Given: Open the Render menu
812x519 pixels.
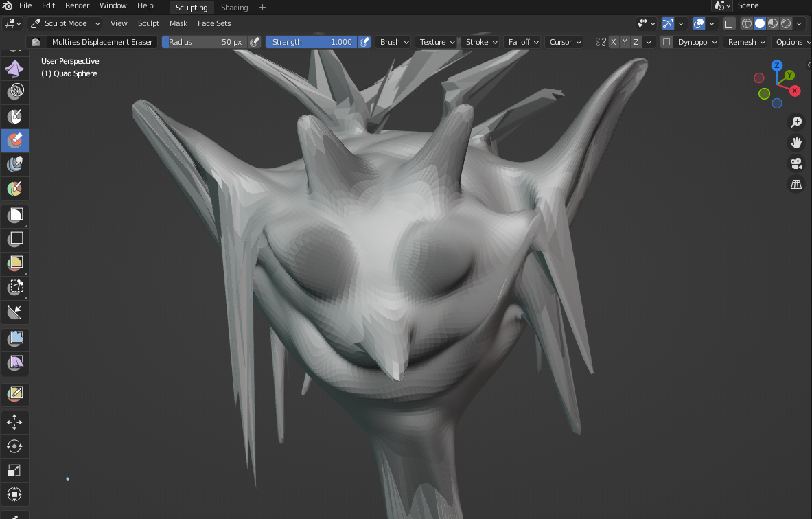Looking at the screenshot, I should click(x=77, y=5).
